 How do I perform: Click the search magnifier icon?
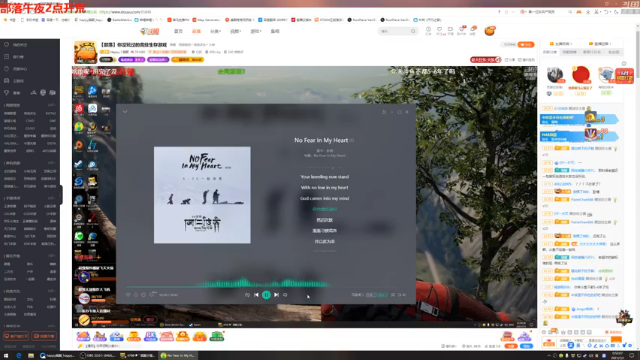413,31
